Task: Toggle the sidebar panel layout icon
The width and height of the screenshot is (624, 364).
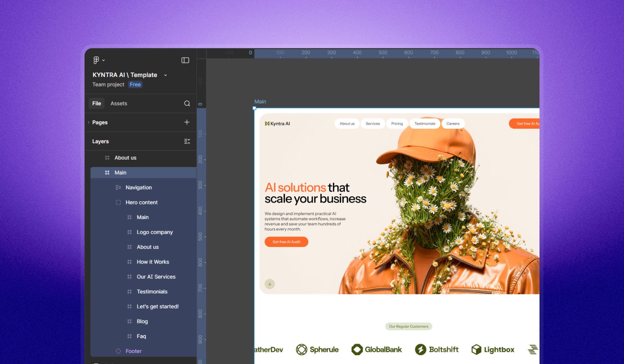Action: tap(185, 60)
